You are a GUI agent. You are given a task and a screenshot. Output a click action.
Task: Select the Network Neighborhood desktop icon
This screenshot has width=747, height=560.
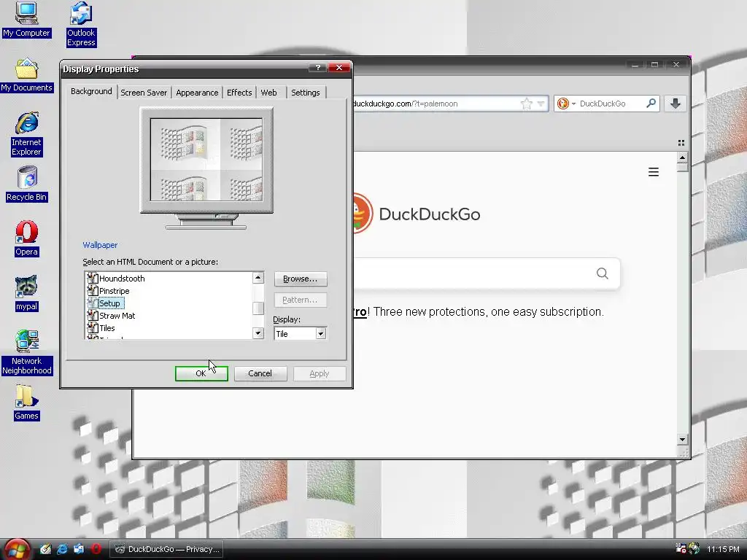(27, 352)
